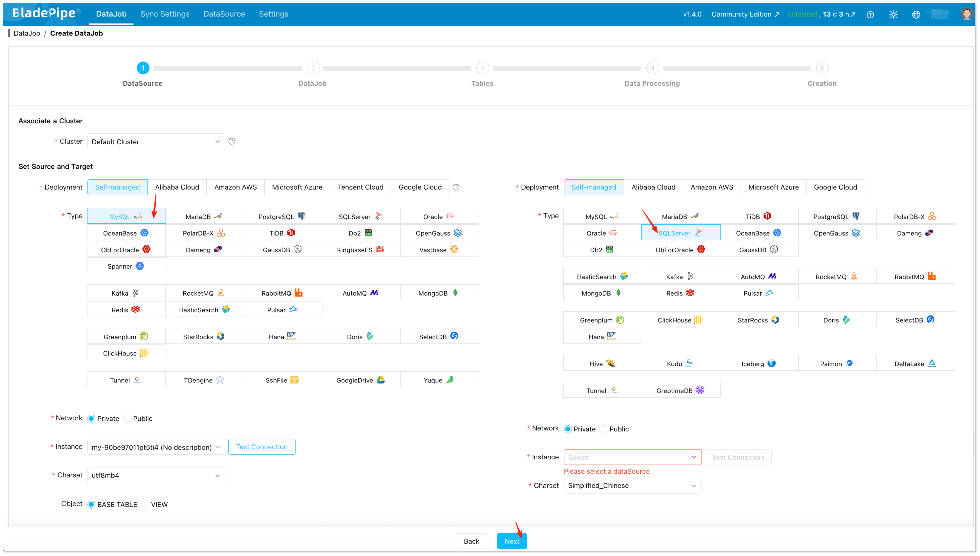Image resolution: width=980 pixels, height=556 pixels.
Task: Select VIEW as the Object option
Action: (x=145, y=504)
